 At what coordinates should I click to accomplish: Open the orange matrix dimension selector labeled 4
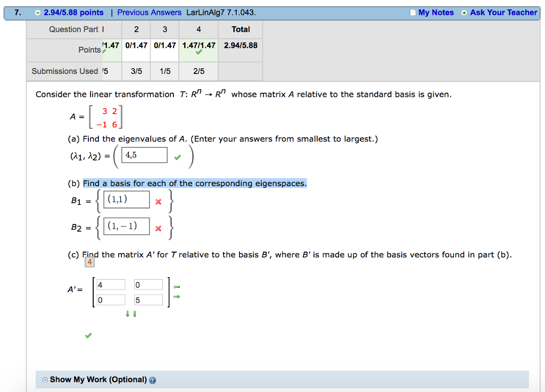90,262
